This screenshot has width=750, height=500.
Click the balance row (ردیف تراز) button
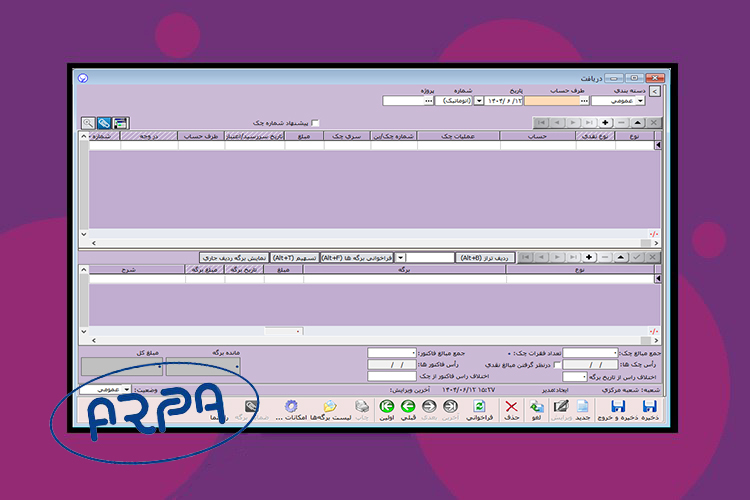(484, 257)
